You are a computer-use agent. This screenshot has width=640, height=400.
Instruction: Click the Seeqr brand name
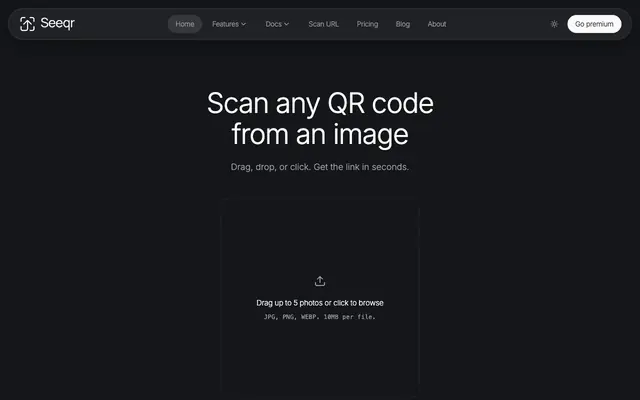coord(58,24)
